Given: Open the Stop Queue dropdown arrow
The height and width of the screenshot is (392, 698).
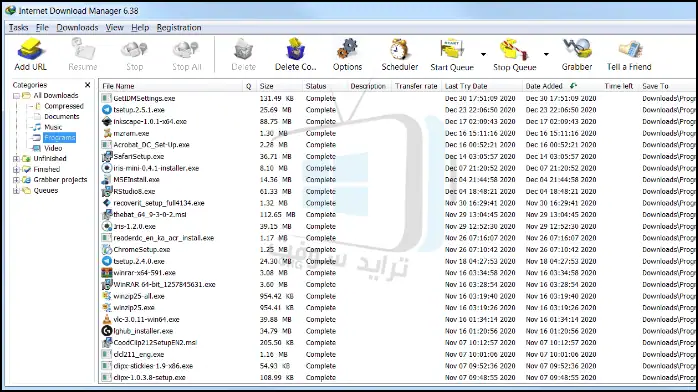Looking at the screenshot, I should point(546,54).
